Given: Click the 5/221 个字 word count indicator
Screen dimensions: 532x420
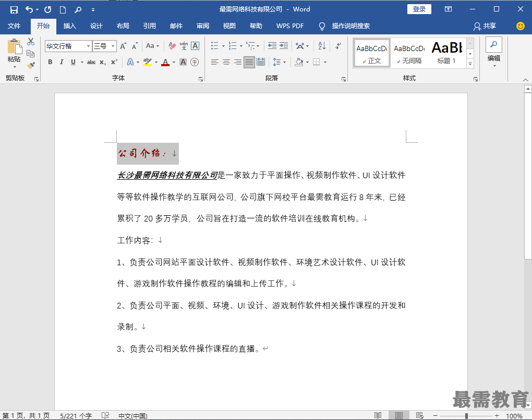Looking at the screenshot, I should click(x=76, y=416).
